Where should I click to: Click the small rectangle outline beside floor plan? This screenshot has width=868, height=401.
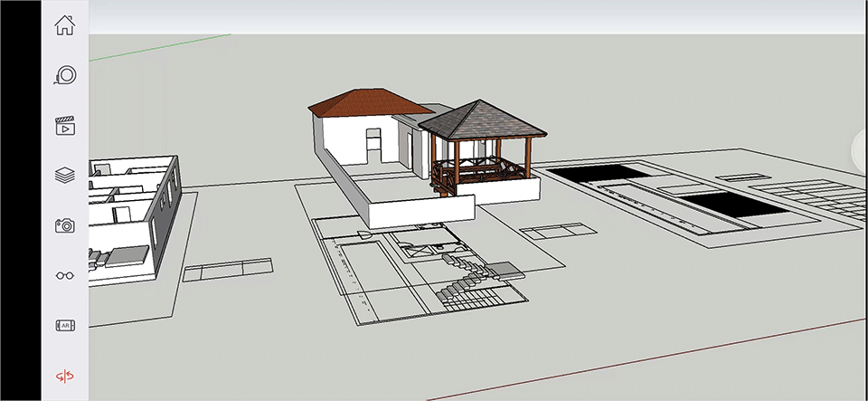point(227,269)
